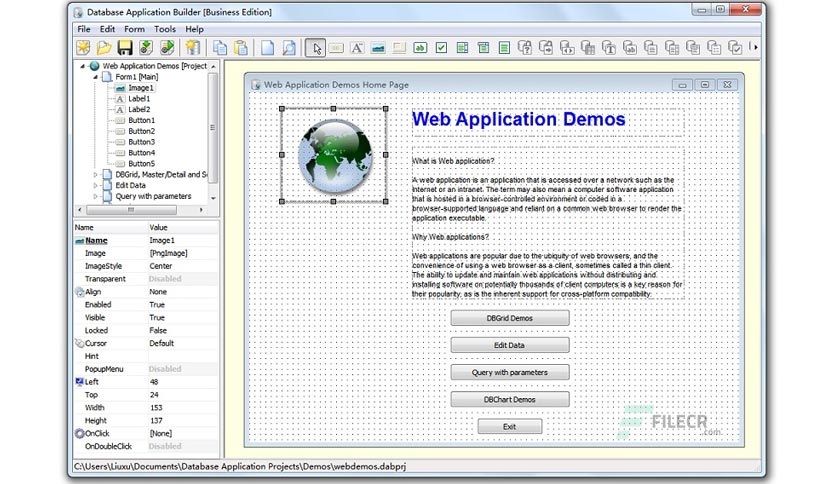This screenshot has height=484, width=836.
Task: Select the Panel component tool
Action: (399, 48)
